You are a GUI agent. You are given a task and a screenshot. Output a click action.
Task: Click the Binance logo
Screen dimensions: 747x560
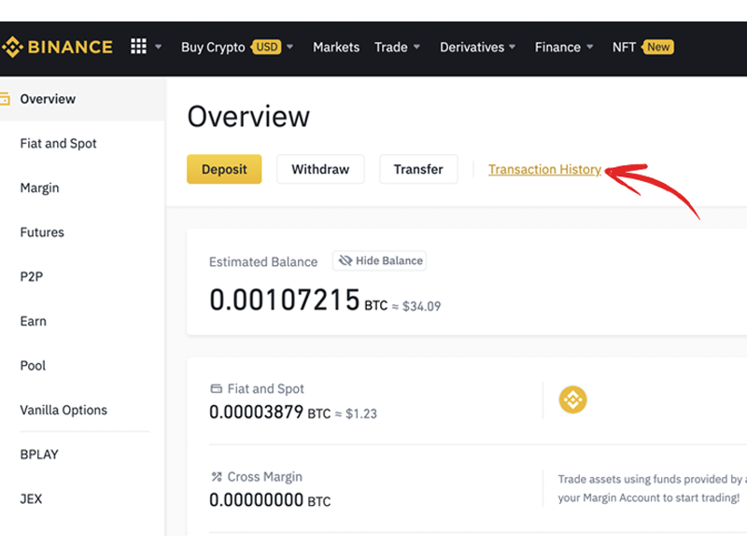coord(57,47)
